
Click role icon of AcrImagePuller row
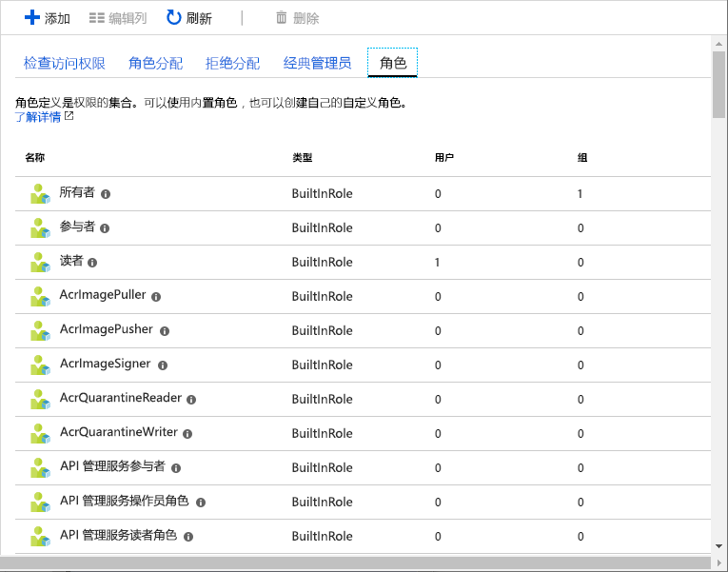point(40,297)
